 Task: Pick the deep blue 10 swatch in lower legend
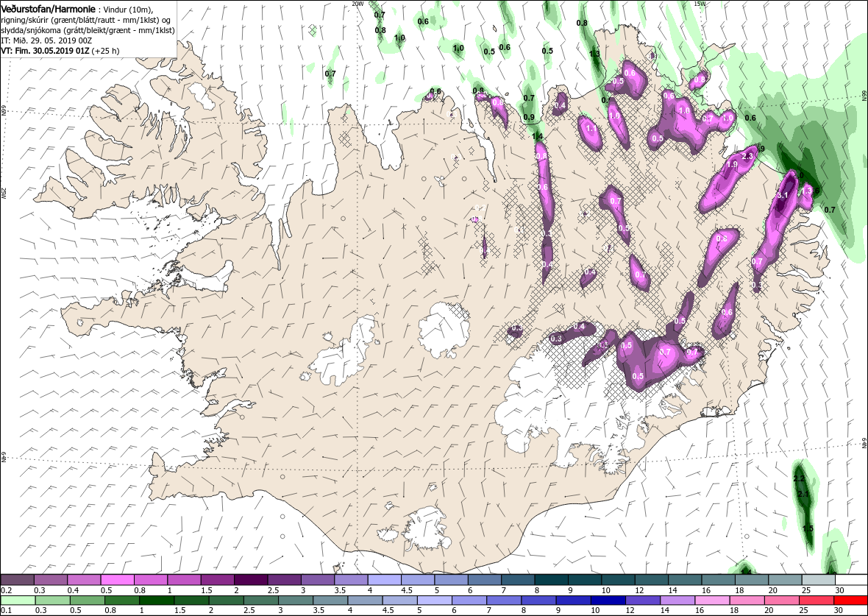(608, 601)
